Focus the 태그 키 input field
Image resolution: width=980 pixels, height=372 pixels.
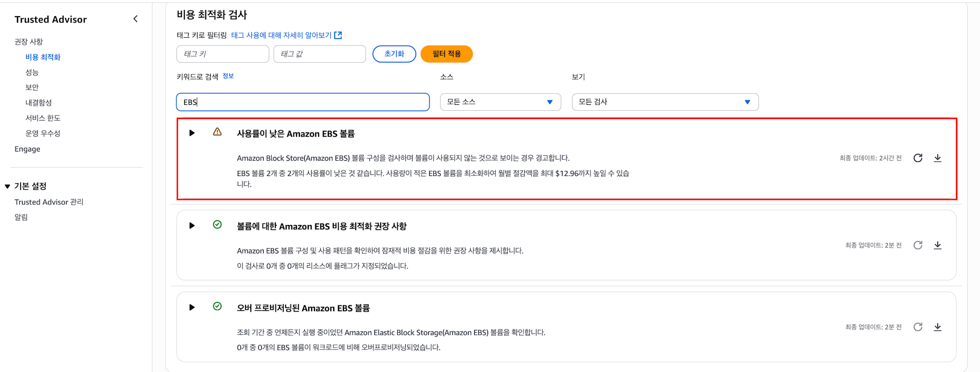click(x=222, y=54)
